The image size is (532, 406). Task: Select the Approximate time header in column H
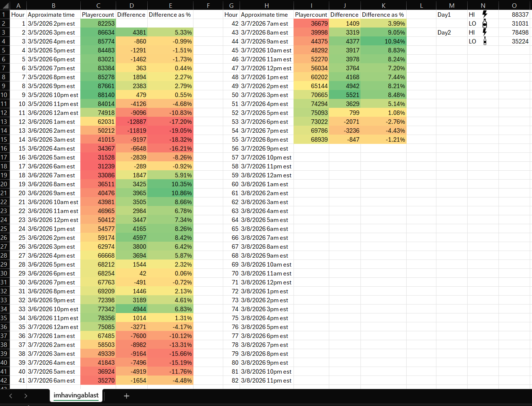(267, 14)
